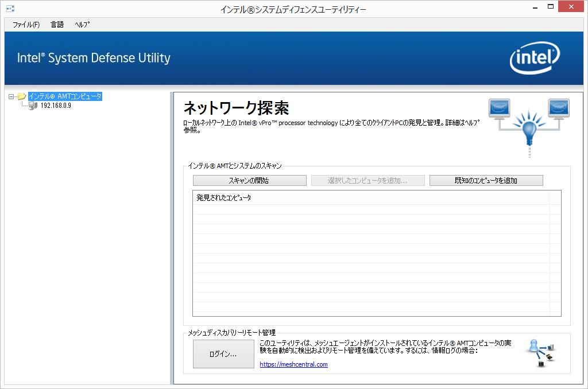Click the network discovery lightbulb graphic

529,127
